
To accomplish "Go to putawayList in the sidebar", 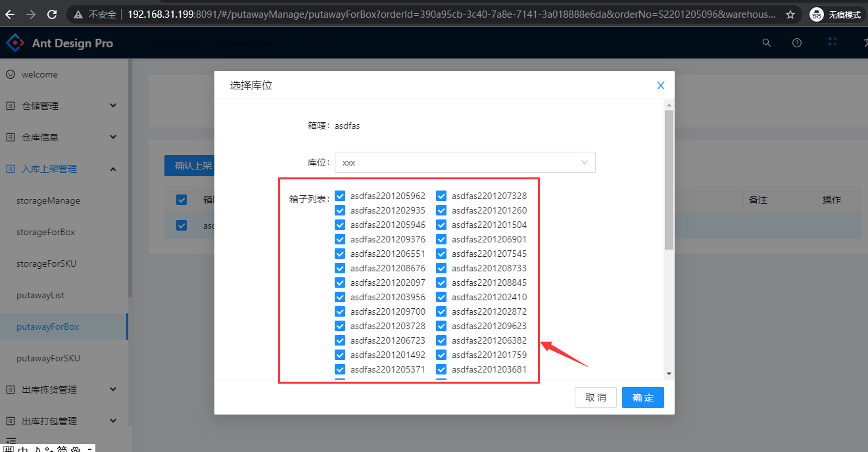I will click(40, 295).
